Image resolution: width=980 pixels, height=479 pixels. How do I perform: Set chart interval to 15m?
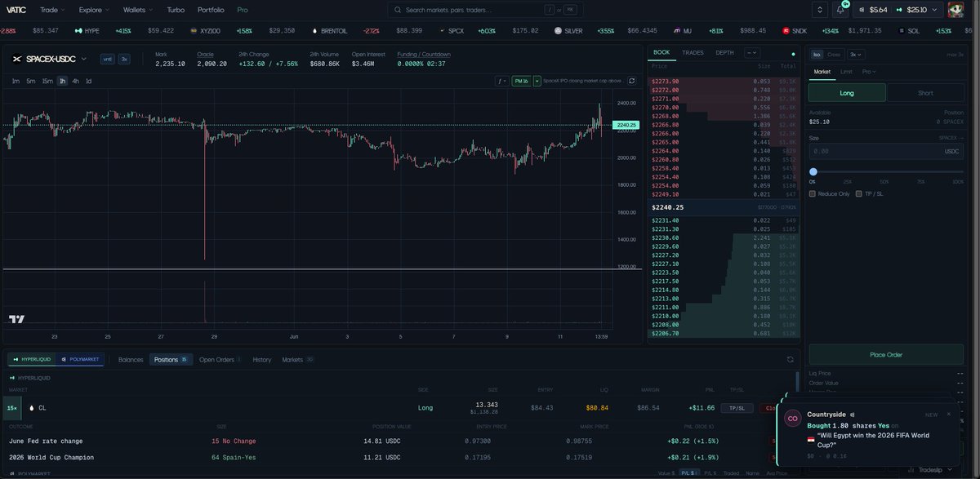pos(47,81)
